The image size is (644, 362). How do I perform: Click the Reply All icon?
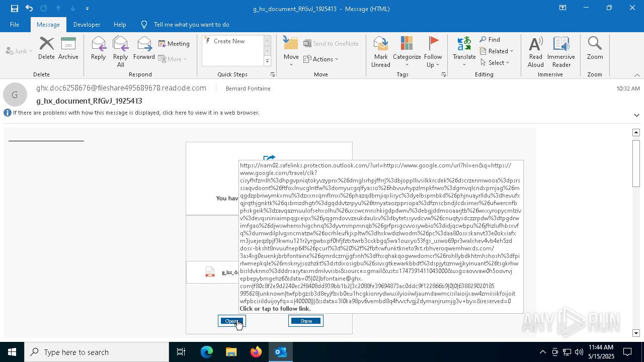[x=121, y=52]
